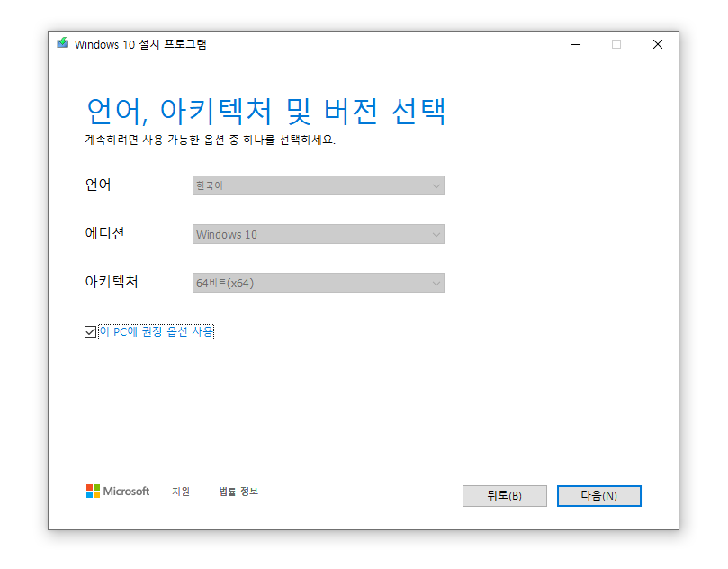
Task: Click the Windows 10 setup title bar icon
Action: tap(63, 43)
